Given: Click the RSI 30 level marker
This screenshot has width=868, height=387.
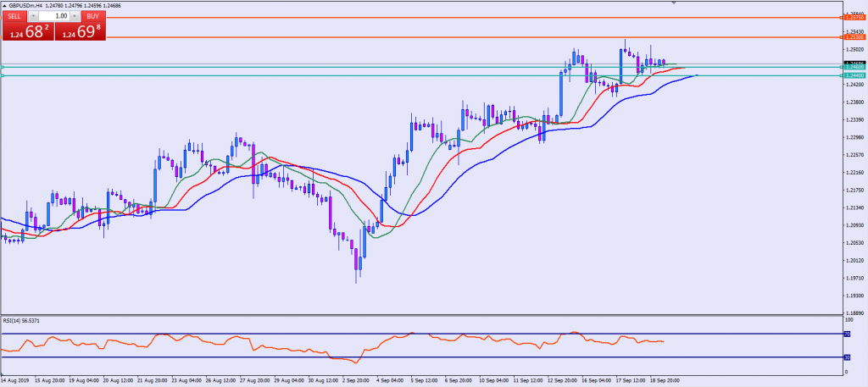Looking at the screenshot, I should coord(846,357).
